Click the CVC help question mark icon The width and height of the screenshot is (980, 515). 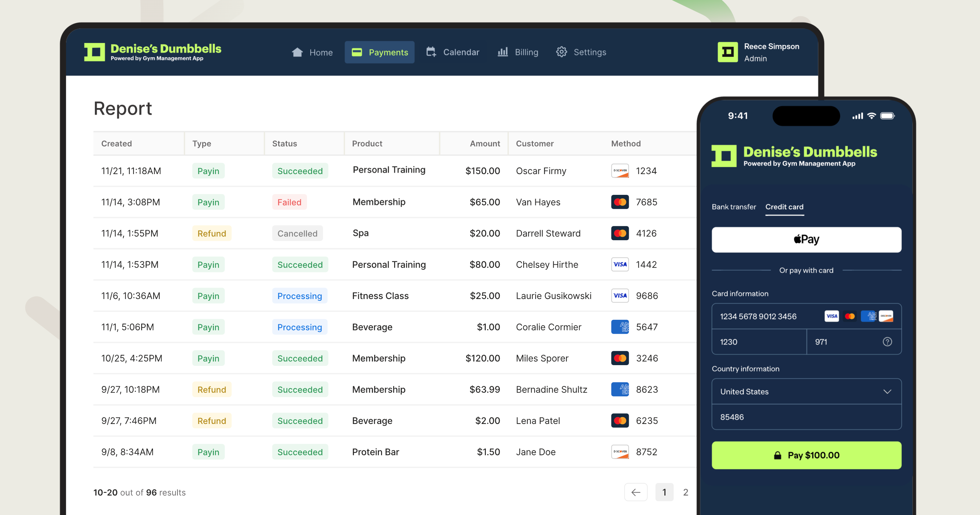coord(887,342)
